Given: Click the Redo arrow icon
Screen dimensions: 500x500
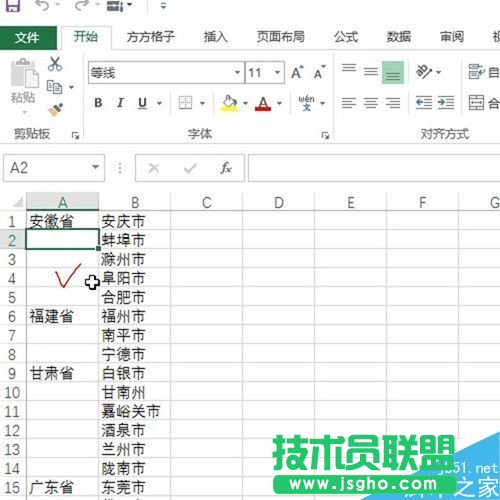Looking at the screenshot, I should (81, 5).
